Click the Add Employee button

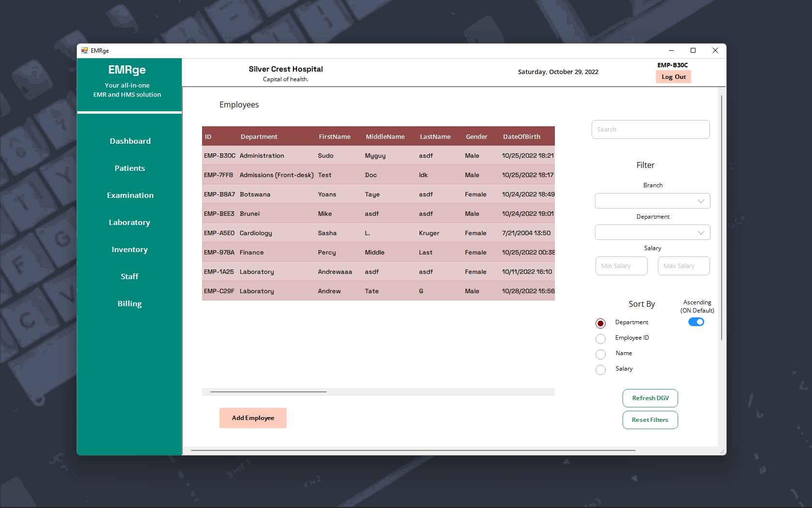point(253,418)
